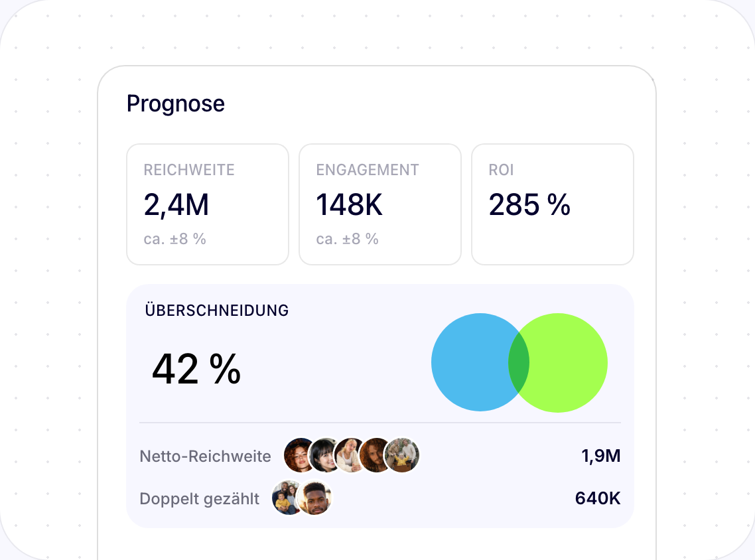
Task: Click the dark green Venn intersection
Action: tap(519, 362)
